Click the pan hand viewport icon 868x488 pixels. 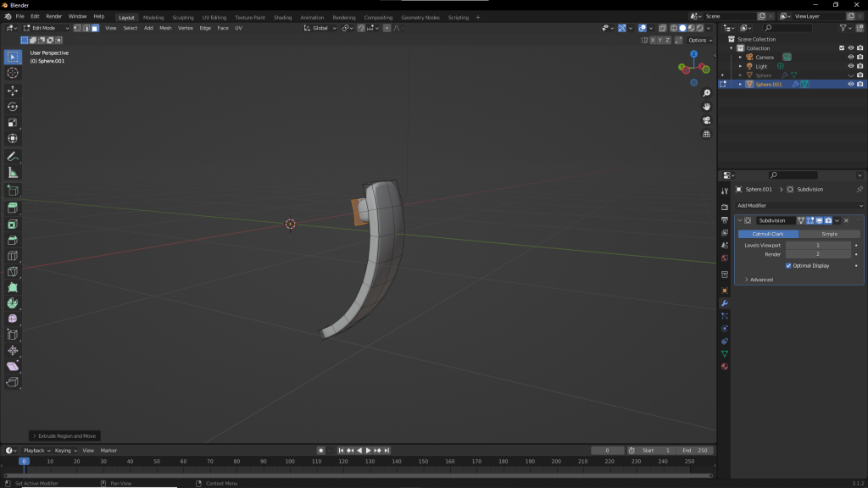pyautogui.click(x=707, y=107)
